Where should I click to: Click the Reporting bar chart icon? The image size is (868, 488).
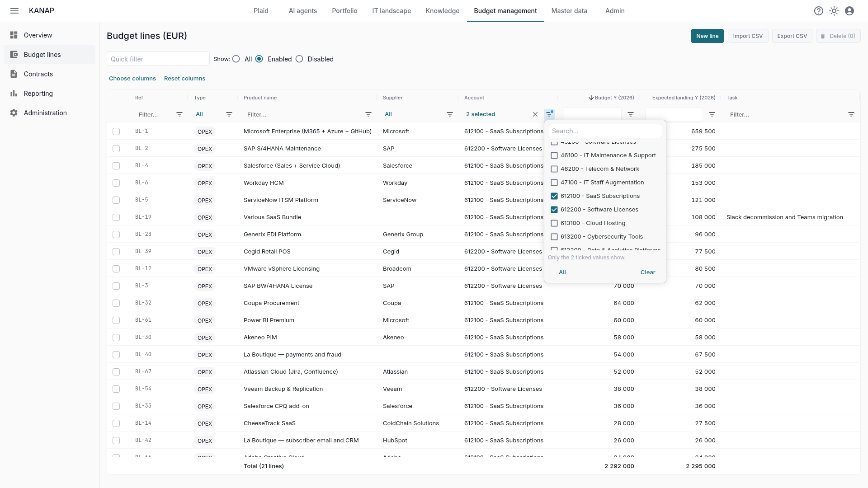[x=14, y=94]
